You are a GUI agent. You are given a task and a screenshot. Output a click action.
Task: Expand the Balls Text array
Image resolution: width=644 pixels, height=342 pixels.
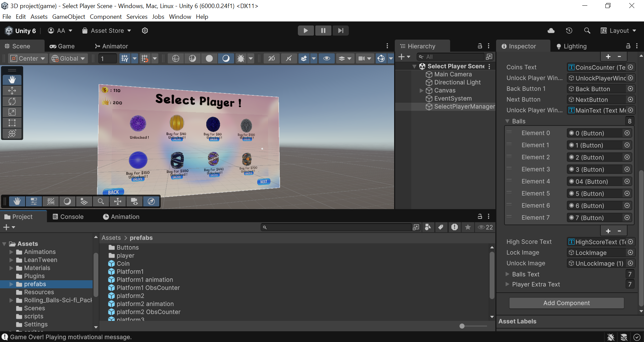(x=507, y=274)
